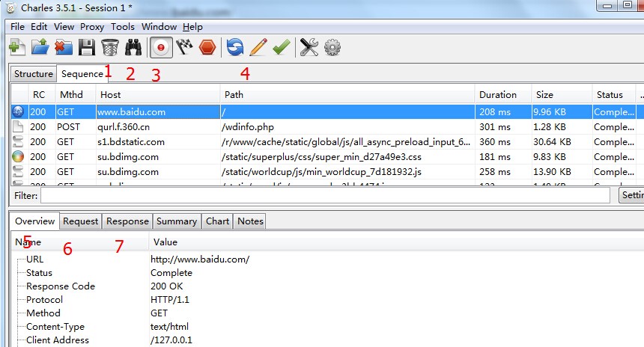The width and height of the screenshot is (644, 347).
Task: Switch to the Overview tab
Action: tap(35, 221)
